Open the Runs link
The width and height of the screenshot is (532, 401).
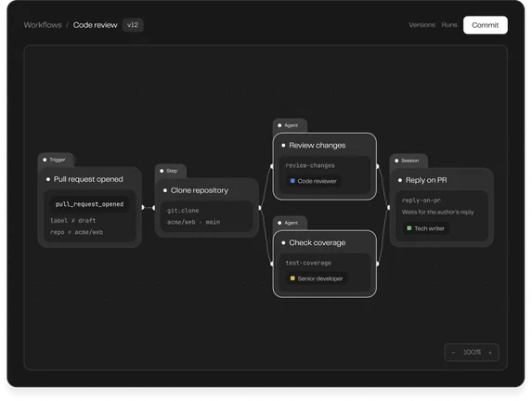tap(449, 25)
